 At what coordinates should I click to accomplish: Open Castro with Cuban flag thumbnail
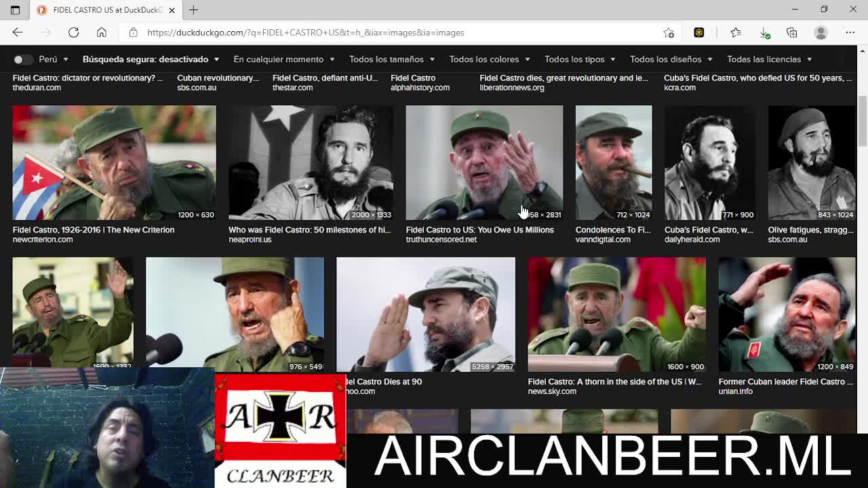[x=114, y=163]
